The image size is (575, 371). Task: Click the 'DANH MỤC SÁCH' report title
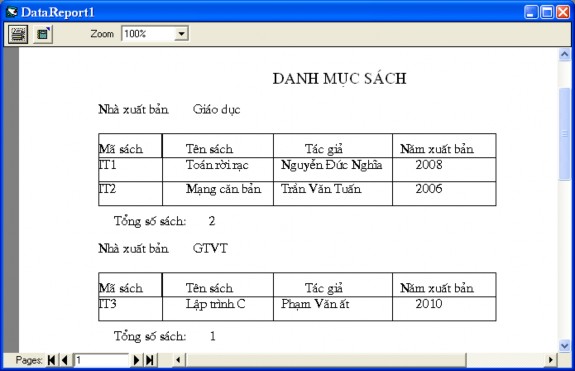[340, 79]
